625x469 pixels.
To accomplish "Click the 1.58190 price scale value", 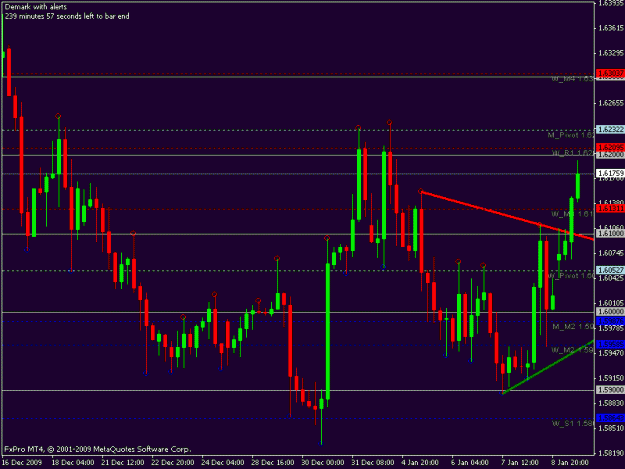I will click(x=611, y=453).
